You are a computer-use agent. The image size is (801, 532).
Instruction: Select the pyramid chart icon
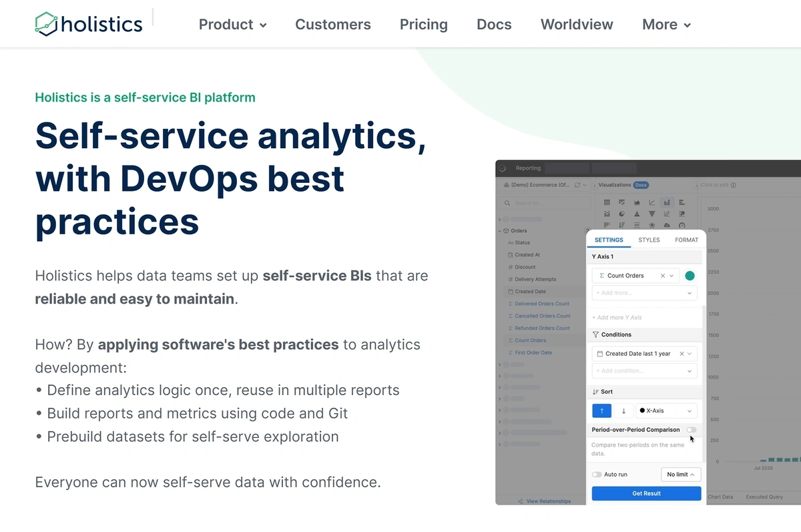click(637, 214)
